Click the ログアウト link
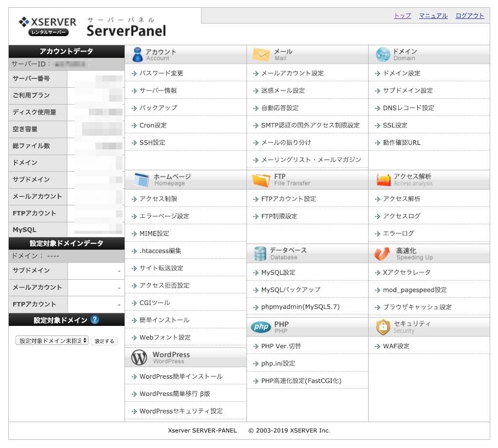The height and width of the screenshot is (448, 498). [x=470, y=16]
